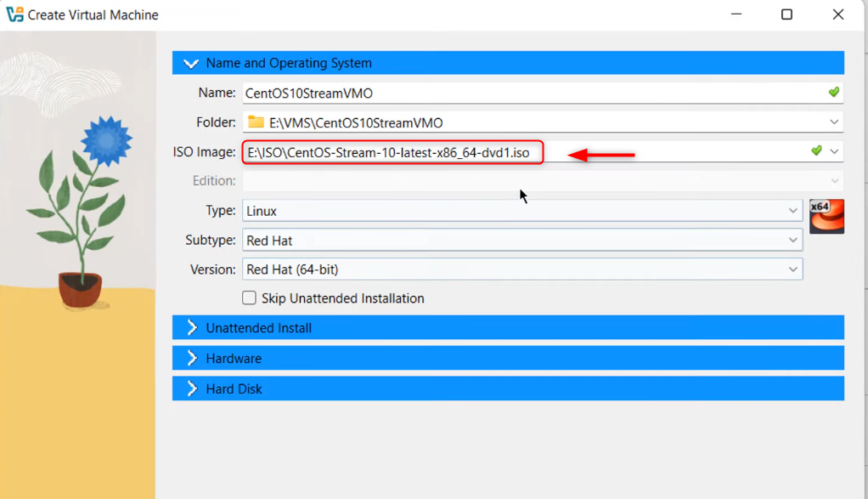868x499 pixels.
Task: Click the Red Hat x64 operating system logo
Action: click(826, 216)
